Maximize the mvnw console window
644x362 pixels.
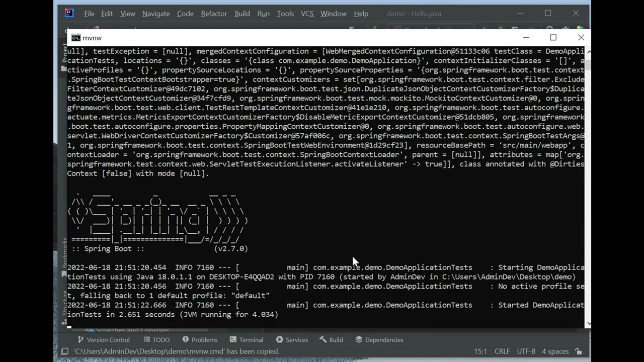click(x=553, y=38)
